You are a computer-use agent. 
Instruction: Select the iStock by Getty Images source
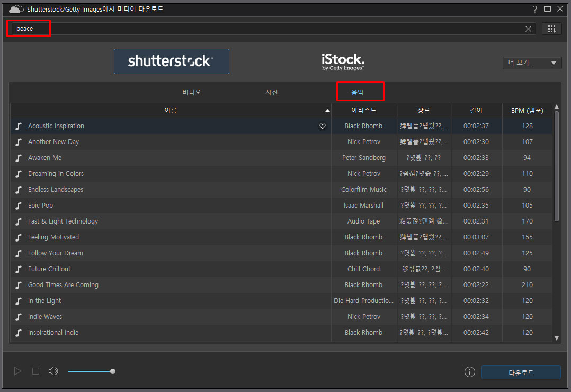tap(343, 62)
